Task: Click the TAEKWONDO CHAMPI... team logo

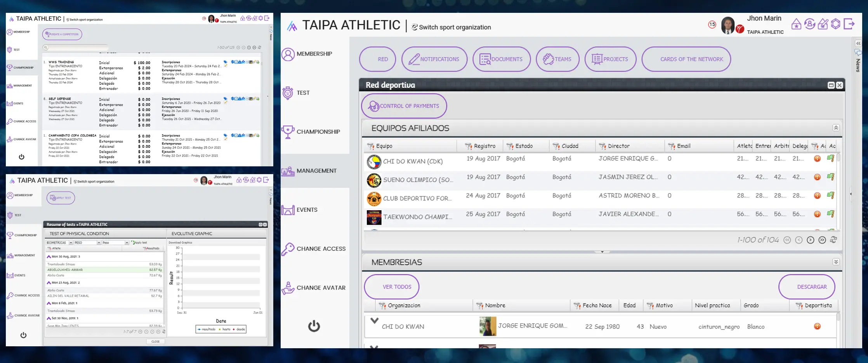Action: coord(374,217)
